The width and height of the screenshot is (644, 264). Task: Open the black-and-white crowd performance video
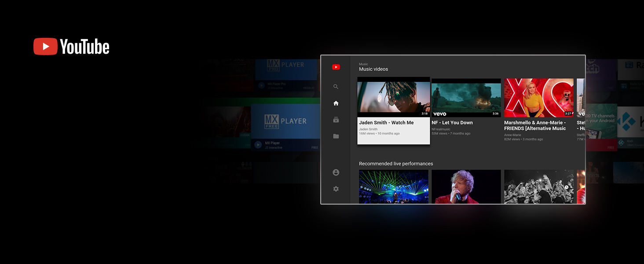[x=538, y=187]
